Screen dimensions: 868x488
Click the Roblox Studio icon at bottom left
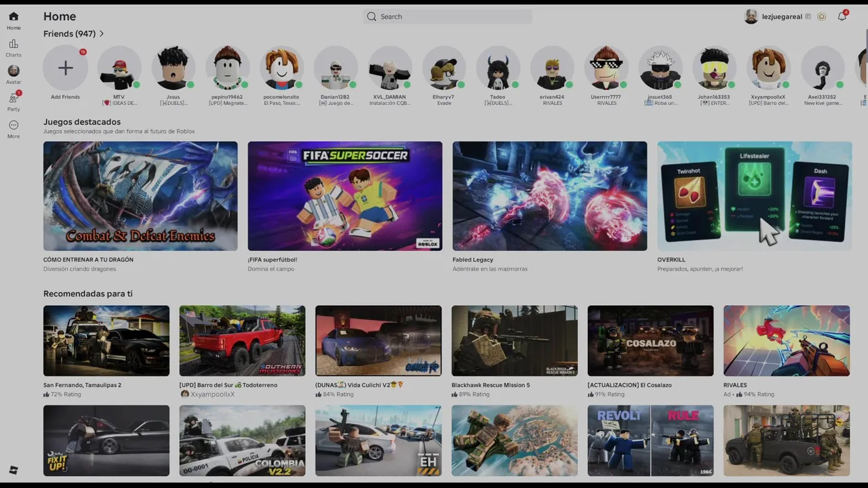[14, 470]
